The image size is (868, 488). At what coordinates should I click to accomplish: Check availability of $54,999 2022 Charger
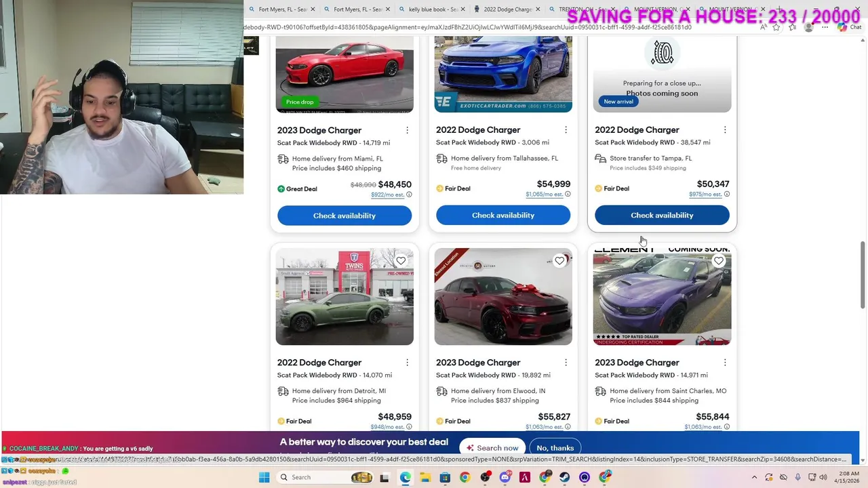[503, 215]
